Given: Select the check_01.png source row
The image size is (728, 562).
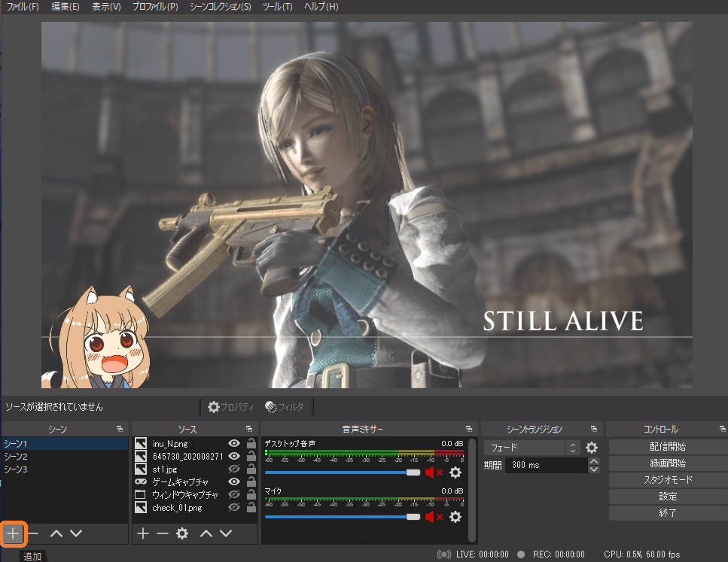Looking at the screenshot, I should 195,507.
